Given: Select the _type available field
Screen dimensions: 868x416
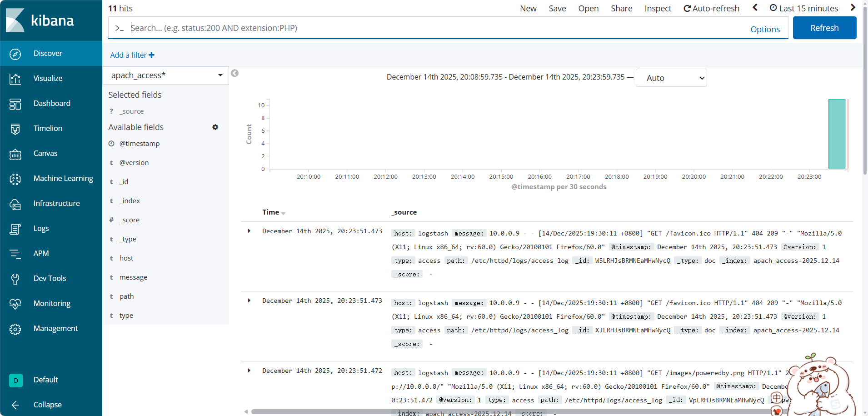Looking at the screenshot, I should pos(128,239).
